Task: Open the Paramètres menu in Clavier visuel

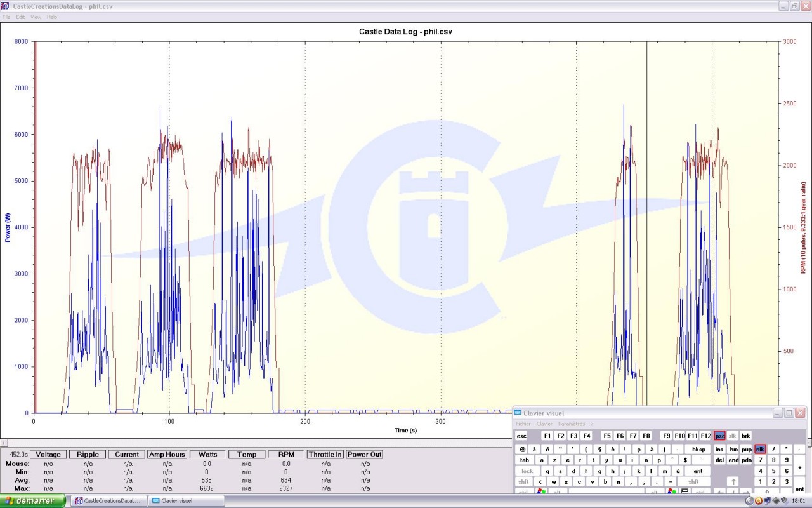Action: pyautogui.click(x=572, y=424)
